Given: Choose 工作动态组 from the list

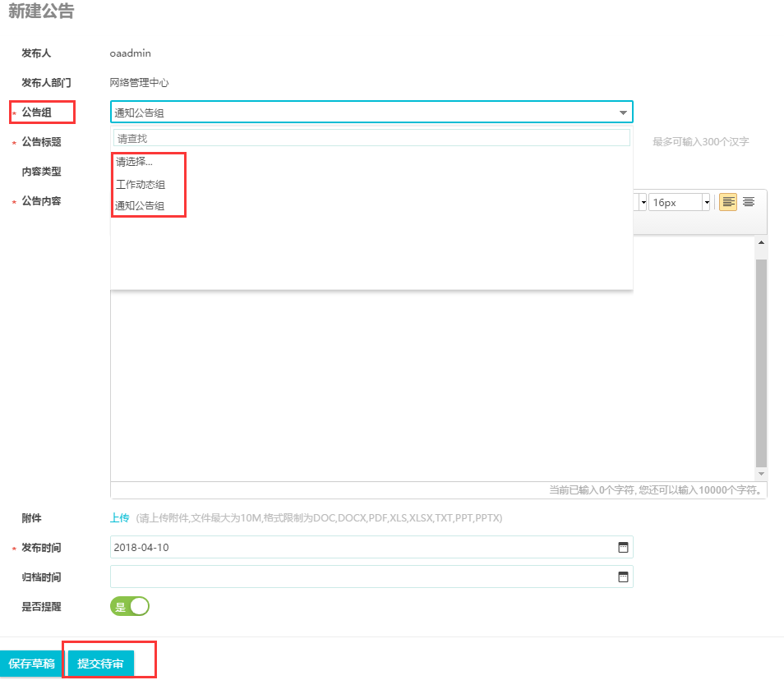Looking at the screenshot, I should pyautogui.click(x=140, y=184).
